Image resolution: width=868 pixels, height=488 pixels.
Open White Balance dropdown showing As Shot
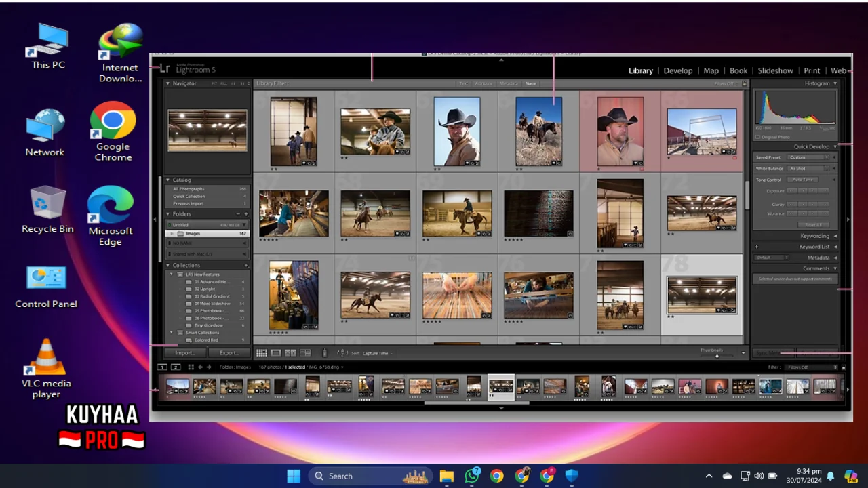[x=809, y=168]
